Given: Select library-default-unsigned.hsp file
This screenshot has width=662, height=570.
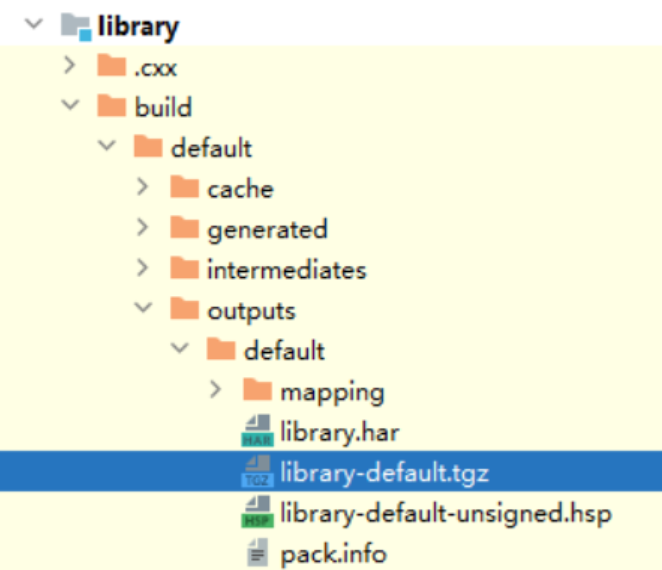Looking at the screenshot, I should (445, 513).
